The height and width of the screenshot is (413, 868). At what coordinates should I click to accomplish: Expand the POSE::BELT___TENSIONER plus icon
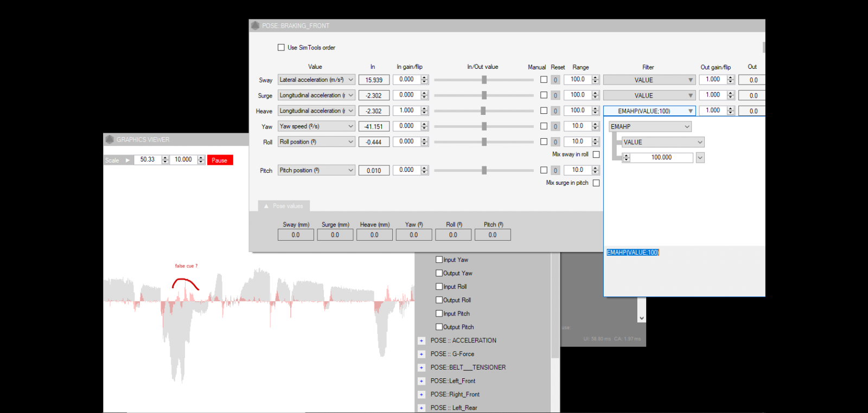(x=421, y=367)
